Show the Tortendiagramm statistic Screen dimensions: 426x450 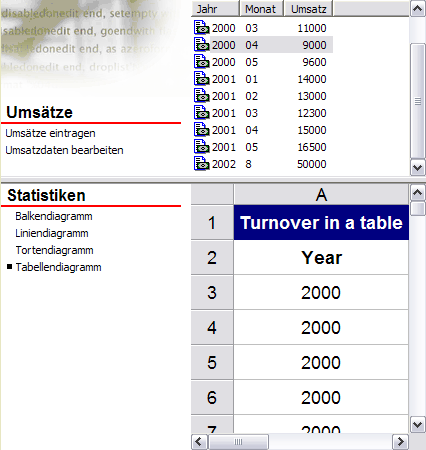click(x=54, y=250)
